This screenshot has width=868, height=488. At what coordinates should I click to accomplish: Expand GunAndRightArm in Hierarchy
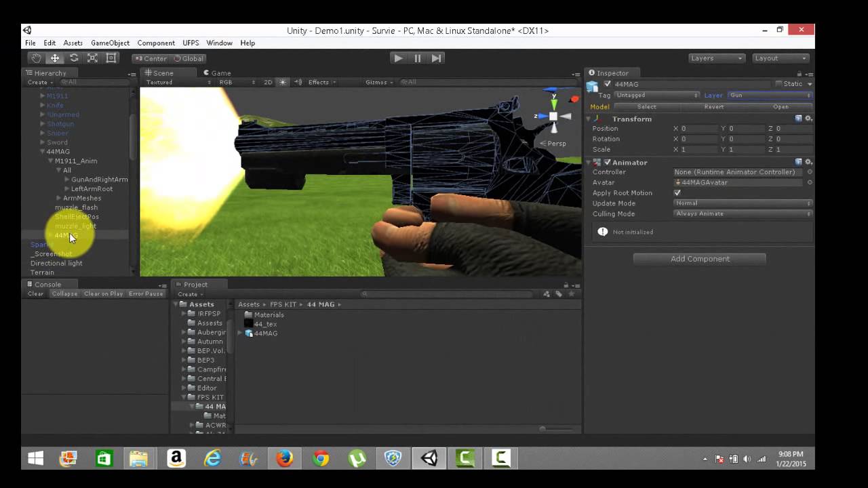[x=66, y=180]
